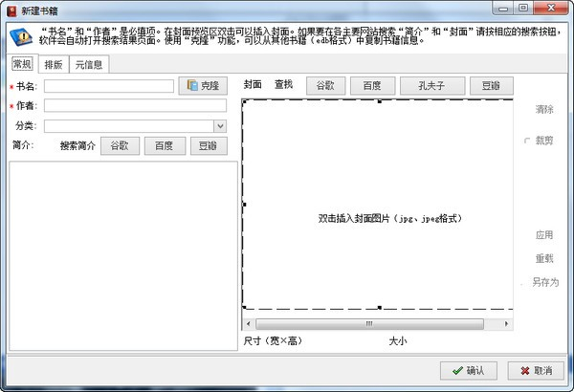Click the scrollbar's right arrow
The image size is (574, 392).
[x=506, y=323]
